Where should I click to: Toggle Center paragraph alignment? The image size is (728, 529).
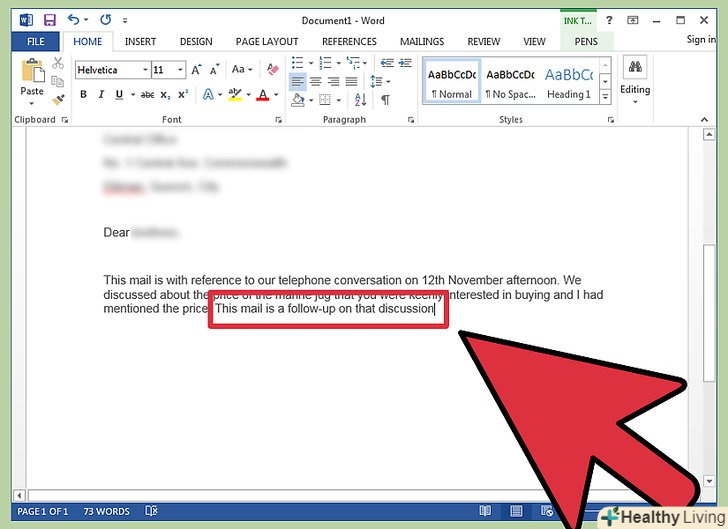click(x=316, y=82)
